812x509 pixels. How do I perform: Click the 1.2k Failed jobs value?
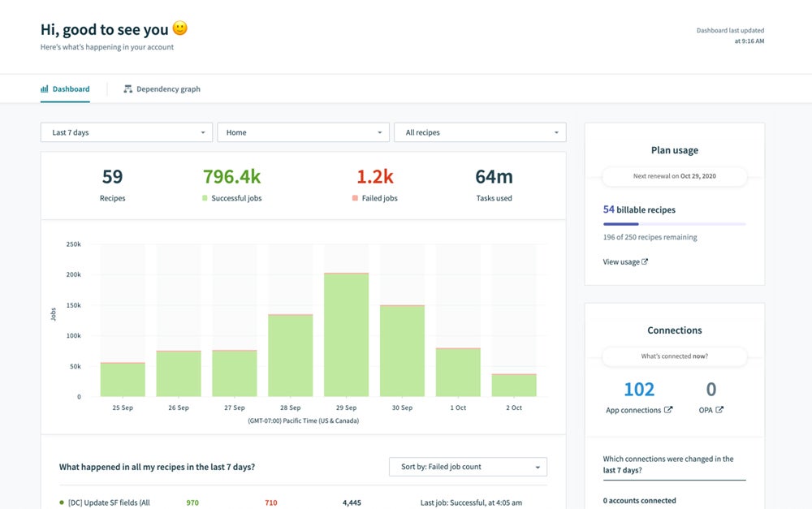[x=375, y=177]
